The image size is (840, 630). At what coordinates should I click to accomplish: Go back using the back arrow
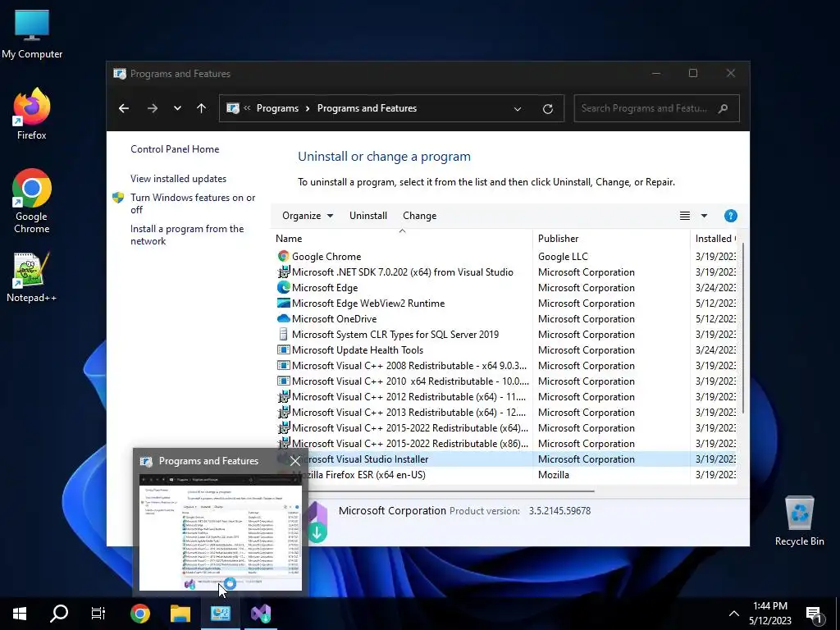click(124, 108)
